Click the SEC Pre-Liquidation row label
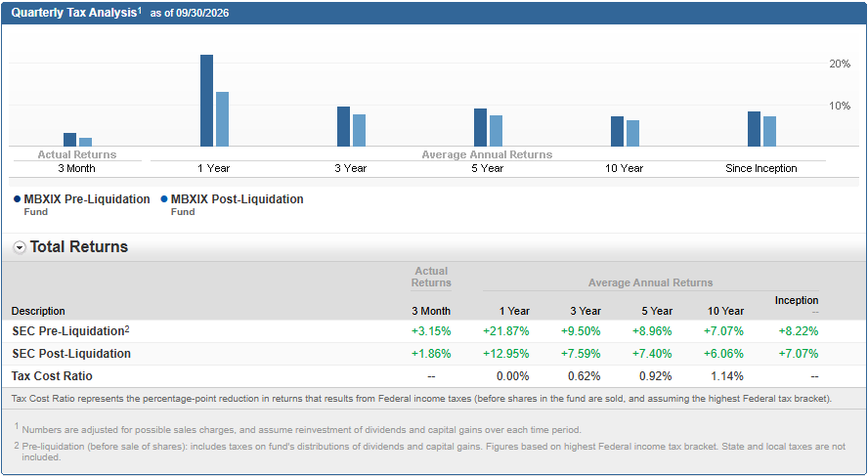Screen dimensions: 868x476 tap(68, 331)
